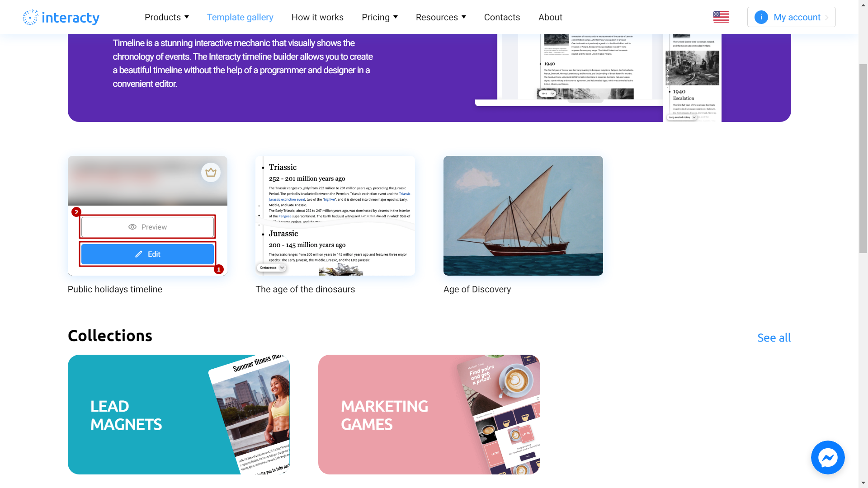The width and height of the screenshot is (868, 488).
Task: Click the See all collections link
Action: [774, 338]
